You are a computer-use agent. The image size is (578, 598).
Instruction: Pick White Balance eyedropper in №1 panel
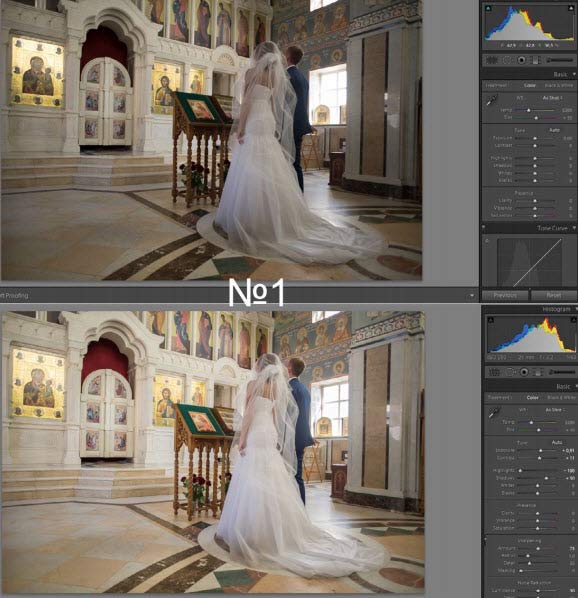[491, 101]
